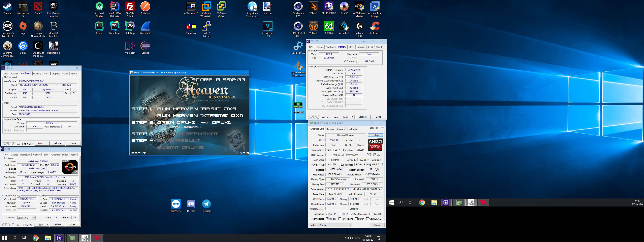Click GPU-Z refresh icon
This screenshot has width=644, height=242.
377,128
